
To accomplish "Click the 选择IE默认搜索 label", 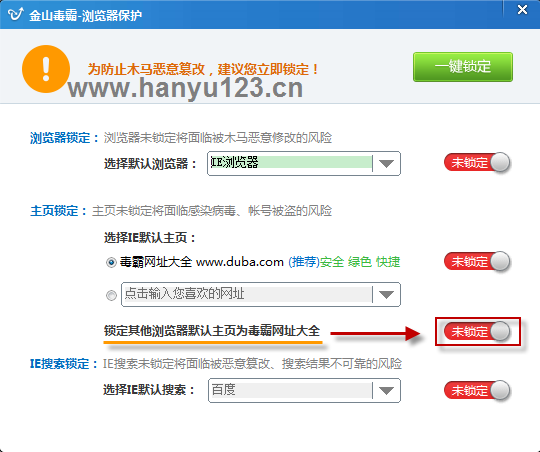I will pos(149,390).
